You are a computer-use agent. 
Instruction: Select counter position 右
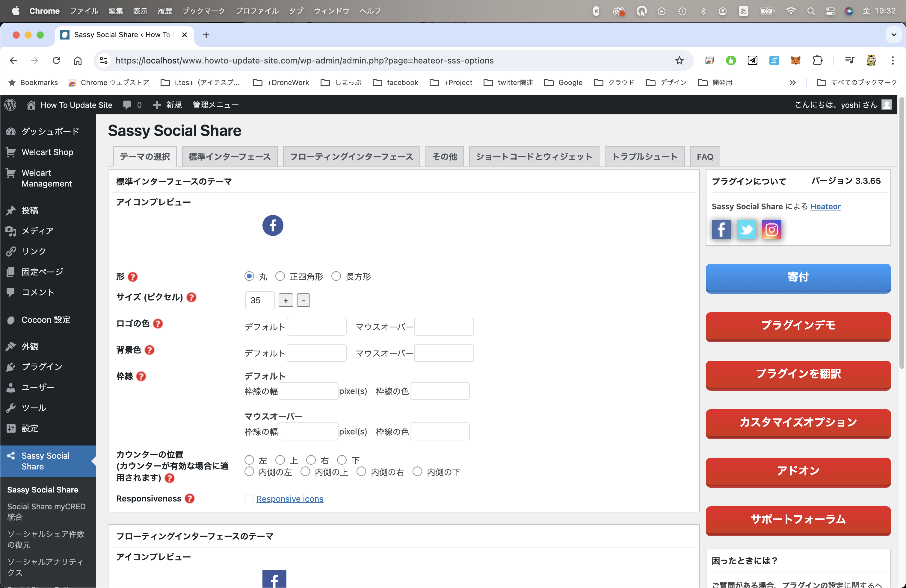(x=311, y=460)
